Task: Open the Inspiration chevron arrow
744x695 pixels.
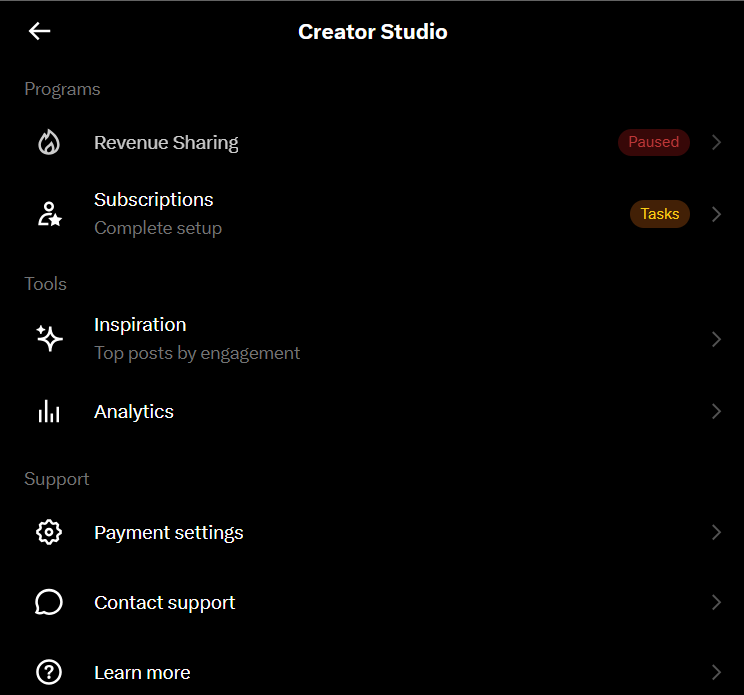Action: pyautogui.click(x=716, y=339)
